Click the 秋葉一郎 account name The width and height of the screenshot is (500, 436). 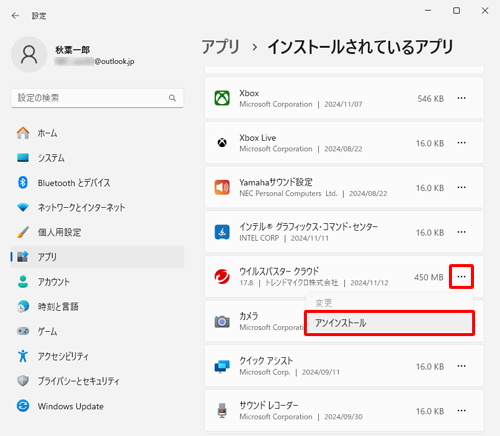72,50
